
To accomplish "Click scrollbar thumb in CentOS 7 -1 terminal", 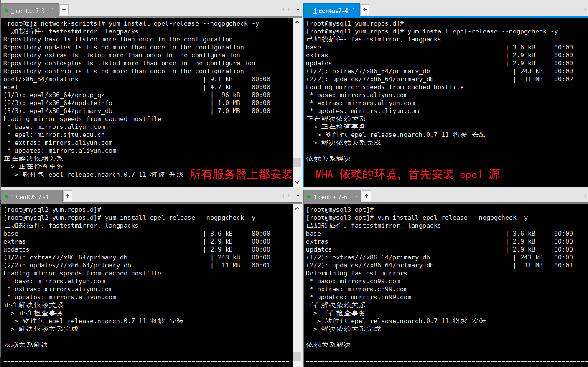I will 298,356.
